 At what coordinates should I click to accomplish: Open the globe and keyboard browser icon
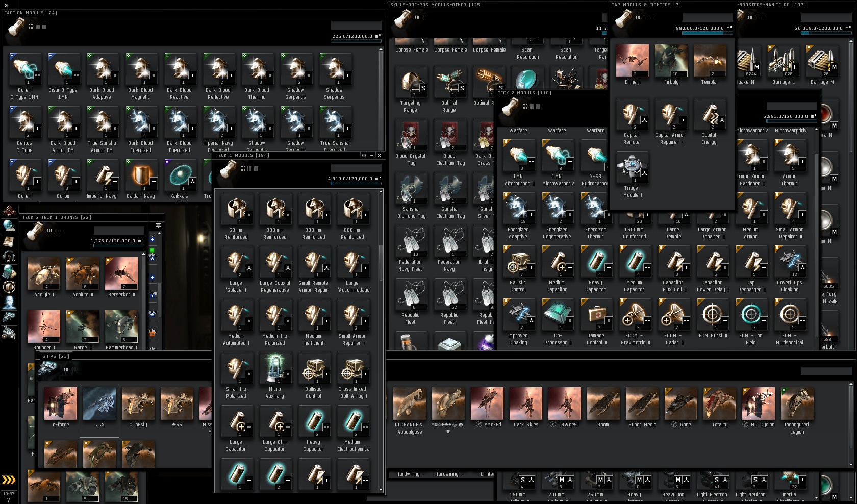9,225
